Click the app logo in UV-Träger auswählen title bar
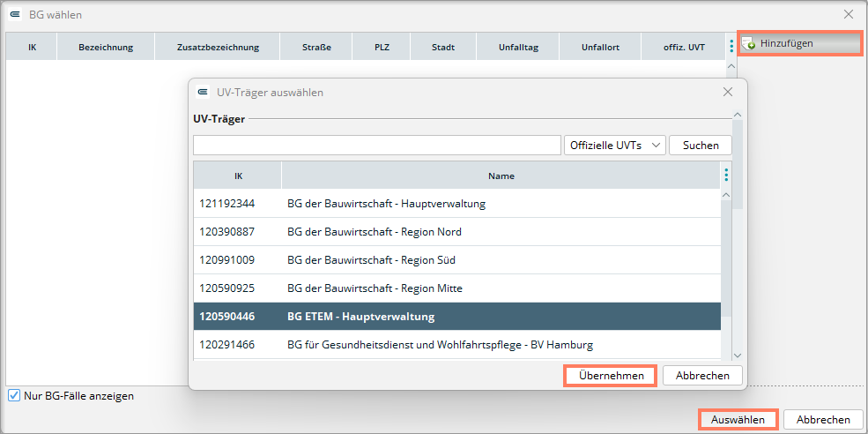This screenshot has width=868, height=434. tap(203, 92)
